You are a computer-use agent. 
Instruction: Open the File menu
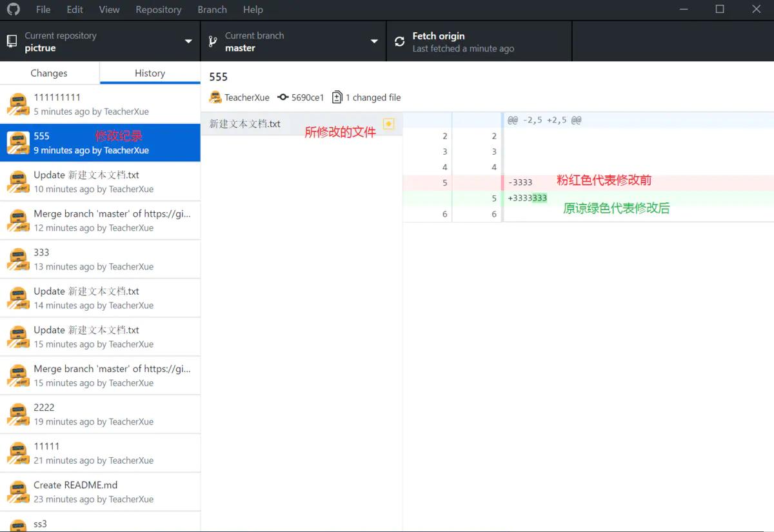[43, 10]
